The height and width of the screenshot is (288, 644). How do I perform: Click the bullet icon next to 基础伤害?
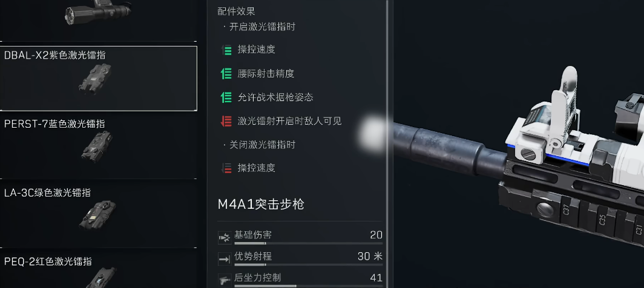pos(225,237)
